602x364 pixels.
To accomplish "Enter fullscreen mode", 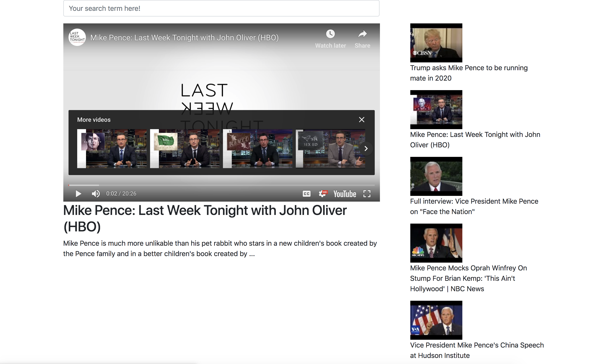I will [367, 194].
